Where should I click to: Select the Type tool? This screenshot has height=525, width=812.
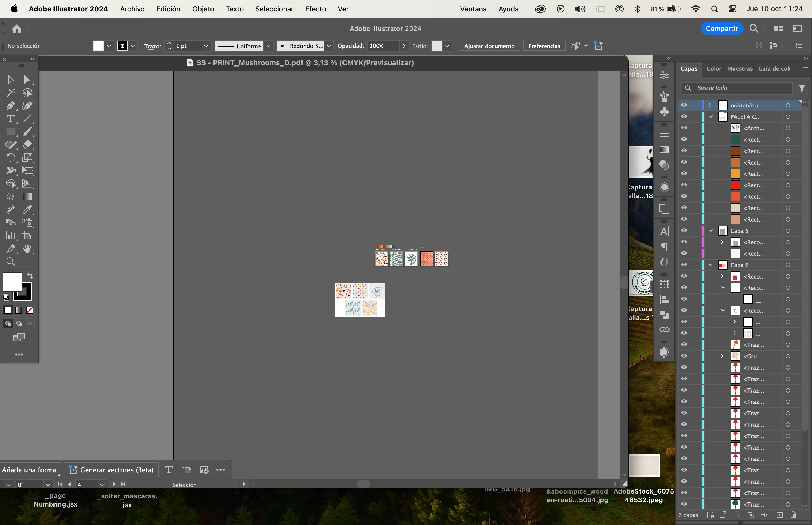pyautogui.click(x=10, y=119)
